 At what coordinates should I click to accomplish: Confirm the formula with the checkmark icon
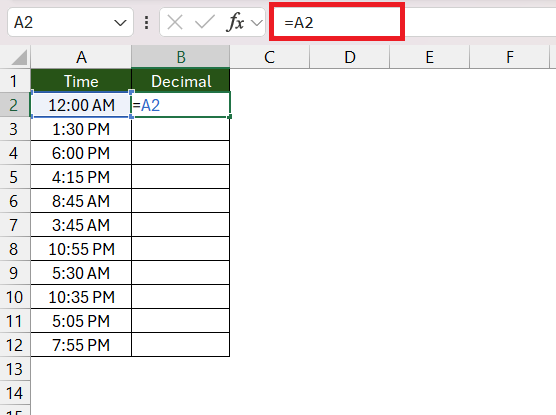205,22
